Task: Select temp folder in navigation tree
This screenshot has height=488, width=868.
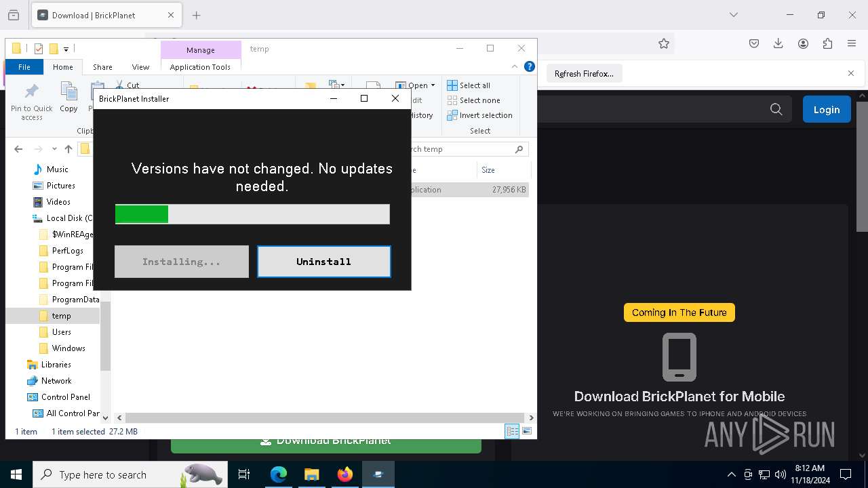Action: (61, 316)
